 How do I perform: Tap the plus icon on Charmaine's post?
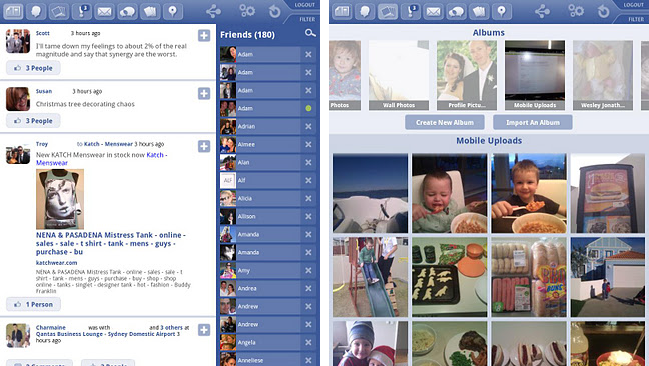pyautogui.click(x=204, y=330)
